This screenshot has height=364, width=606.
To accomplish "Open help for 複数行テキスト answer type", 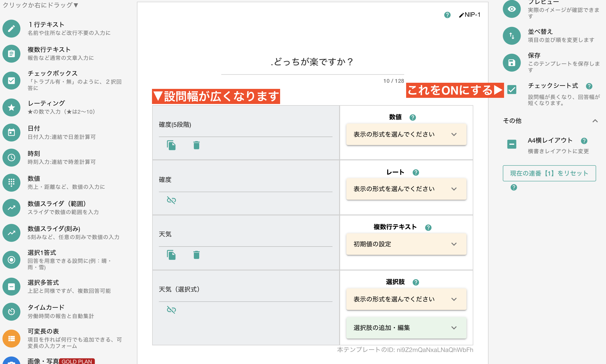I will (x=428, y=228).
